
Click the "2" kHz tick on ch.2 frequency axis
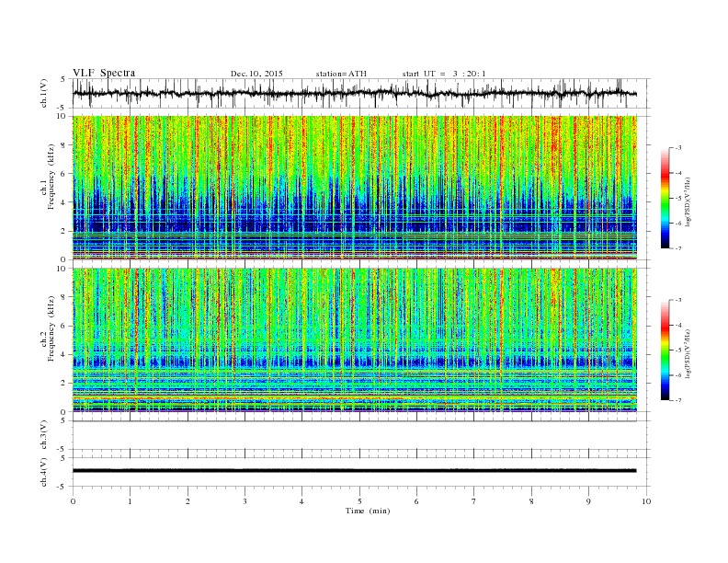point(64,384)
